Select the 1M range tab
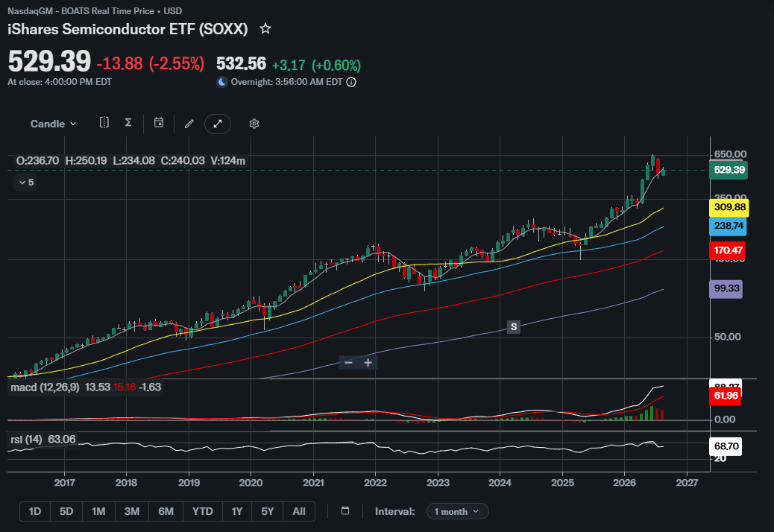 coord(98,511)
